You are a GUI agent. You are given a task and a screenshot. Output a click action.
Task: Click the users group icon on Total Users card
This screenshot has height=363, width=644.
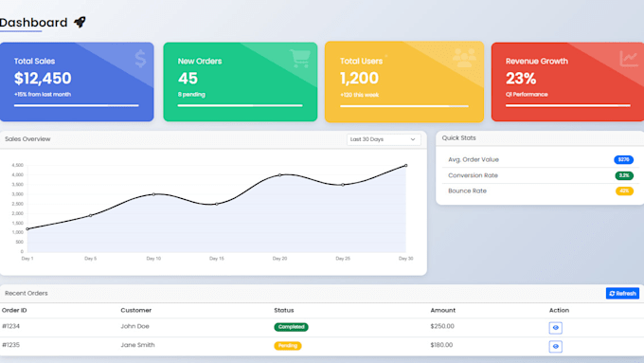click(464, 58)
